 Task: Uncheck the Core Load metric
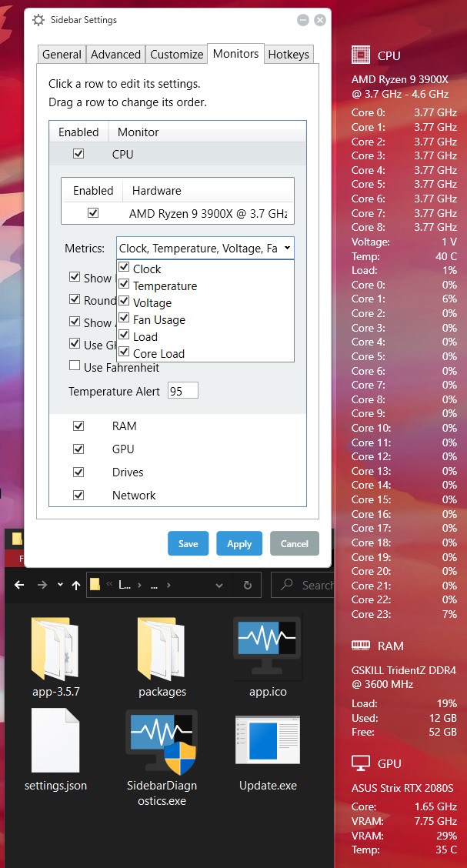125,352
